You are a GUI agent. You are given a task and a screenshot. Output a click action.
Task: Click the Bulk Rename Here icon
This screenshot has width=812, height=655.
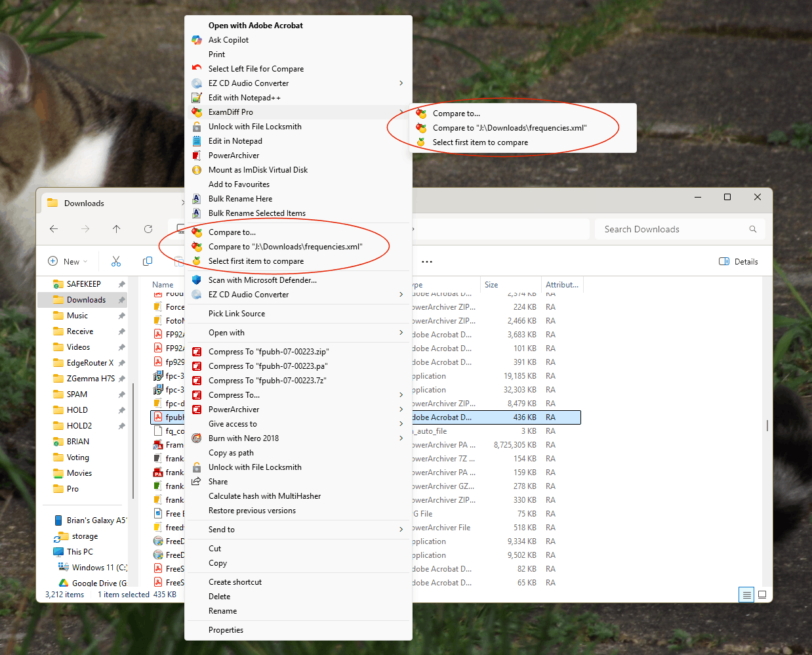(197, 199)
